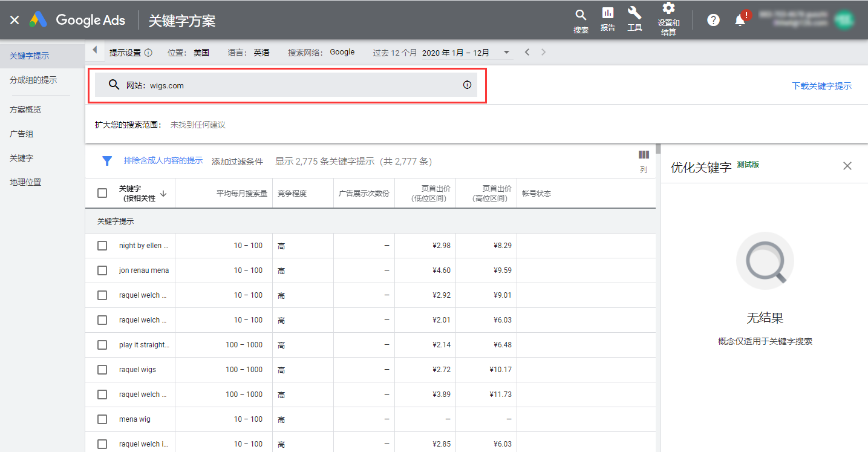The width and height of the screenshot is (868, 452).
Task: Open 地理位置 in the sidebar
Action: (42, 182)
